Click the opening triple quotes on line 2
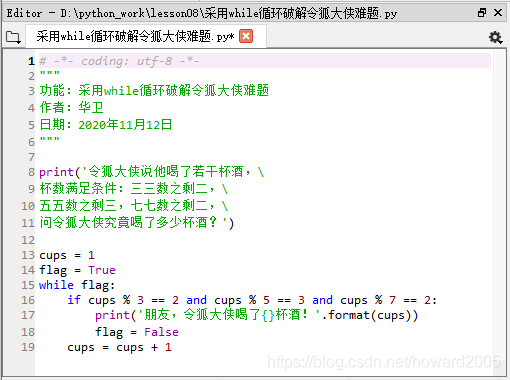 (x=49, y=73)
